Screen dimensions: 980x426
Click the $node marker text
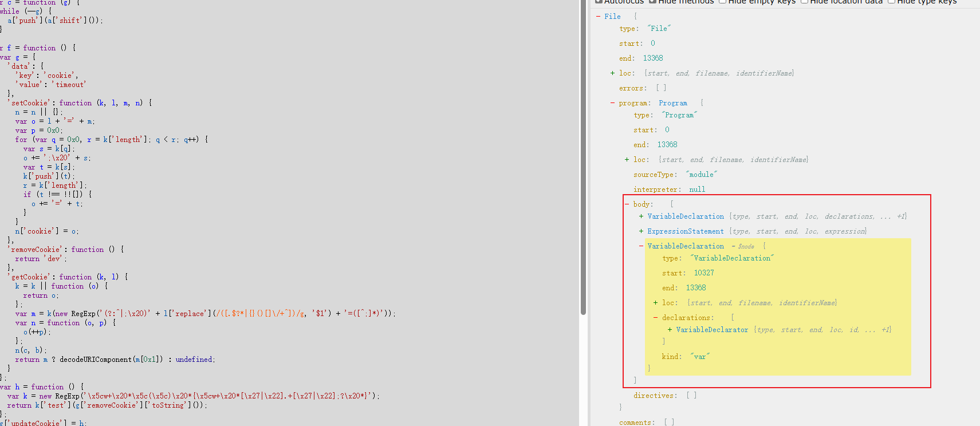pyautogui.click(x=746, y=246)
